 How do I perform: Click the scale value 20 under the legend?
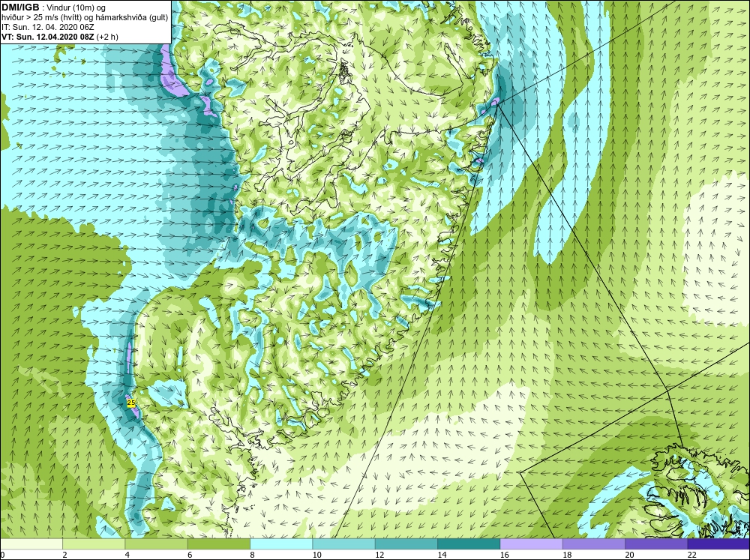point(629,555)
